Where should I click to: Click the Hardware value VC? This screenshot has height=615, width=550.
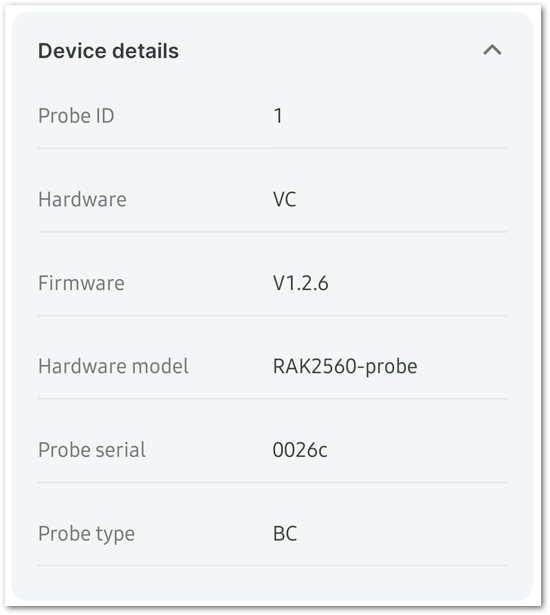click(285, 199)
